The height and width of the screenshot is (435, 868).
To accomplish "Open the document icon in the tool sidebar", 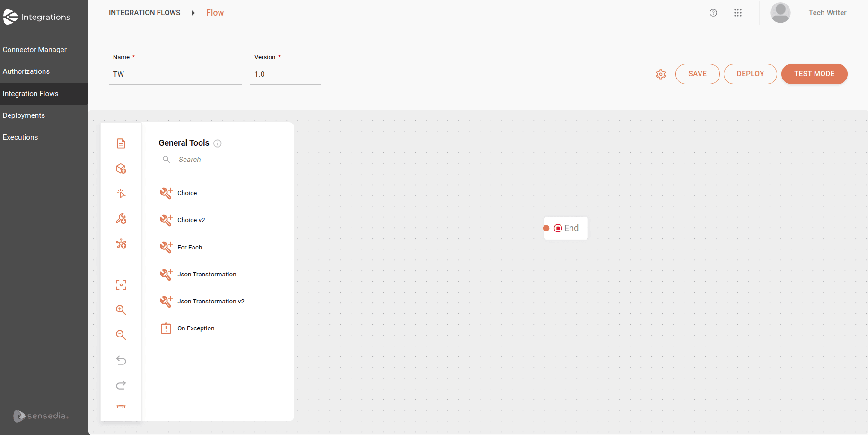I will [x=121, y=143].
